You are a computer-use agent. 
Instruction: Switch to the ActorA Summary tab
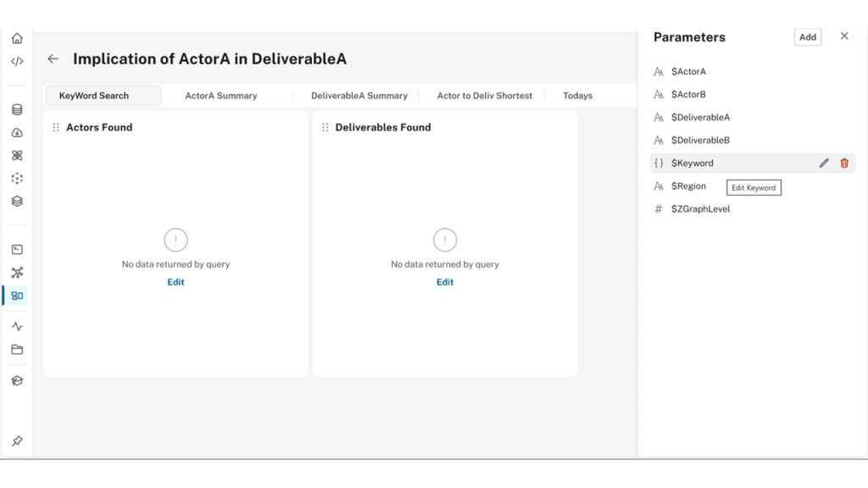point(221,96)
